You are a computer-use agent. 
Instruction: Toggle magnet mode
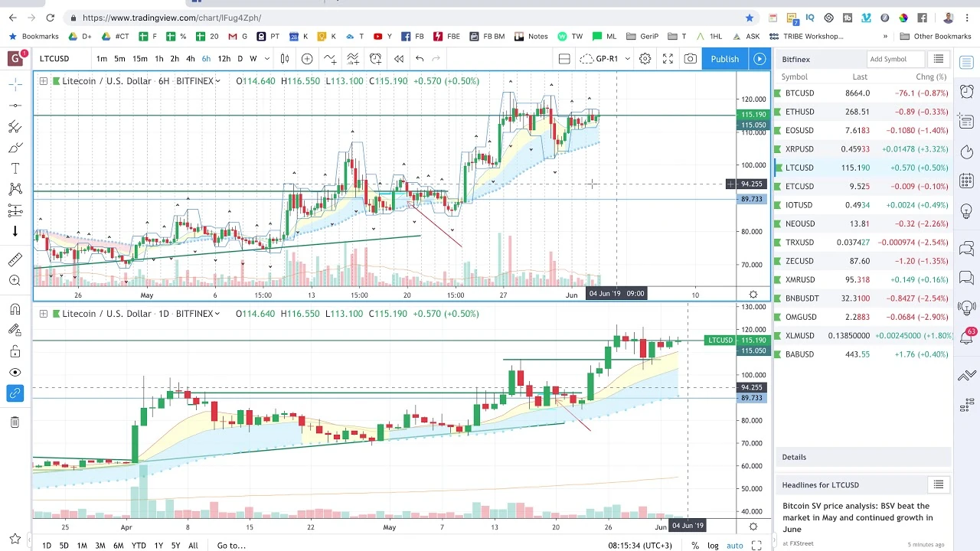coord(15,309)
